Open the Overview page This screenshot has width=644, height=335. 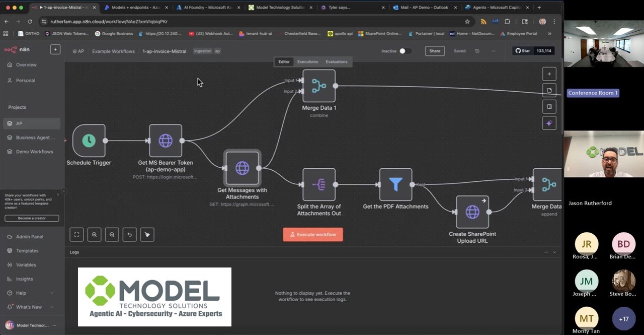(x=32, y=64)
